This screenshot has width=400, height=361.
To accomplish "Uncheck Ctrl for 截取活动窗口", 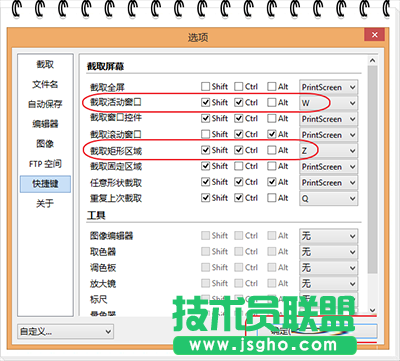I will tap(239, 102).
